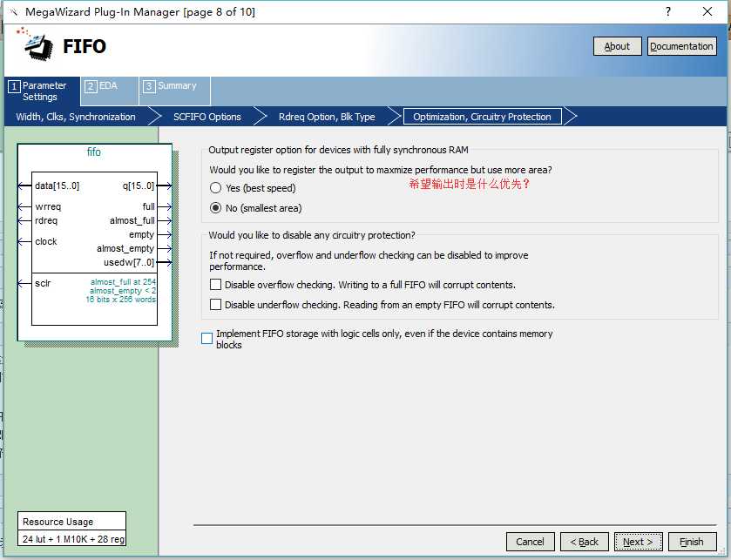Viewport: 731px width, 560px height.
Task: Go to Rdreq Option, Blk Type step
Action: [327, 117]
